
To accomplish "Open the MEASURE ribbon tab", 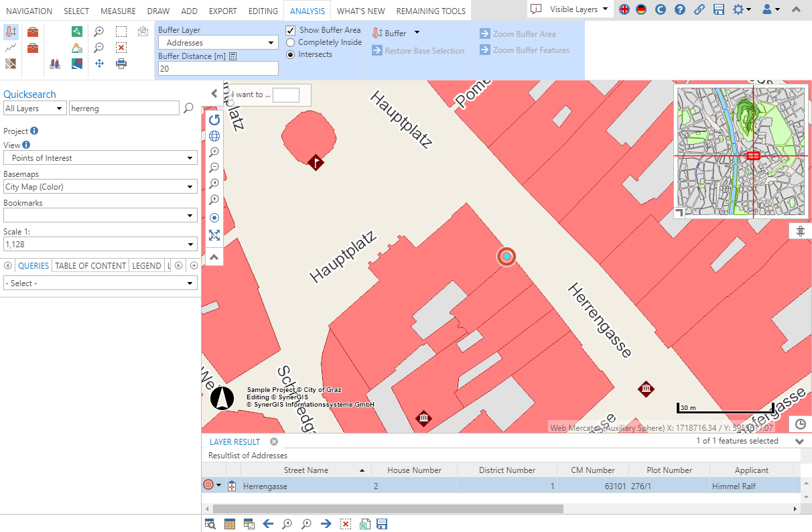I will pyautogui.click(x=118, y=11).
